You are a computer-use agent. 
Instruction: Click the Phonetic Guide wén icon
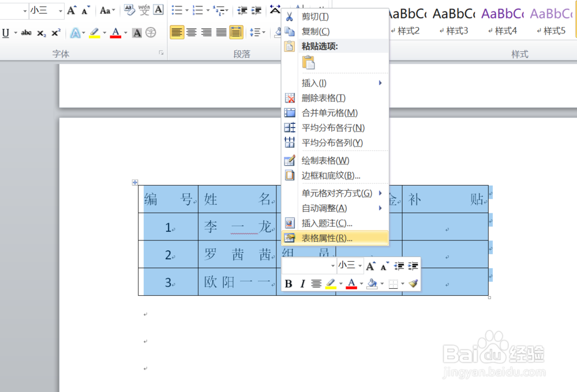pyautogui.click(x=144, y=10)
